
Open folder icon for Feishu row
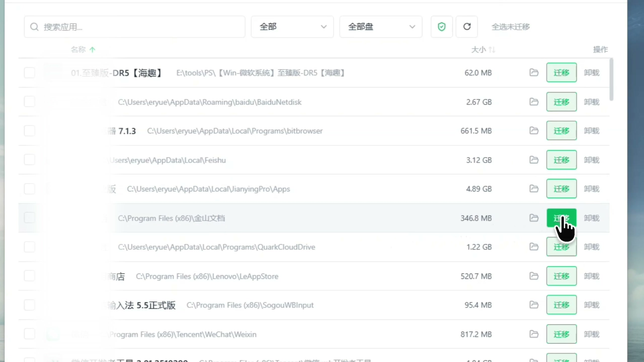[x=534, y=160]
